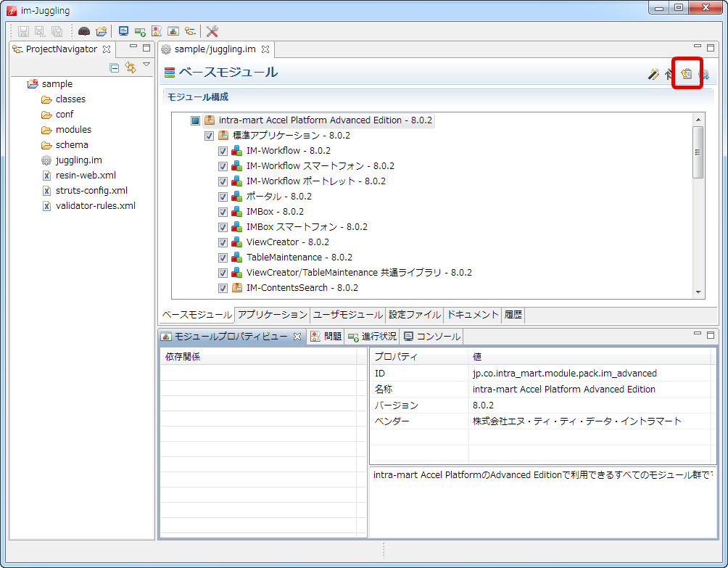Collapse all items in ProjectNavigator
This screenshot has height=568, width=728.
coord(115,67)
